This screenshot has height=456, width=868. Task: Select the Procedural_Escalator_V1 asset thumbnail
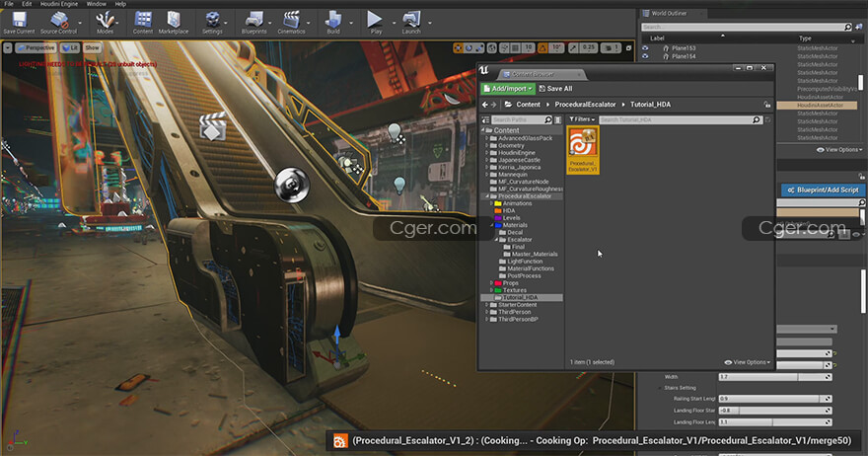[583, 150]
